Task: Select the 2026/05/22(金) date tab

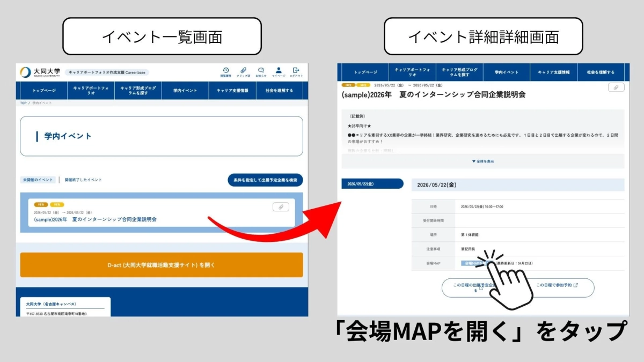Action: pos(372,183)
